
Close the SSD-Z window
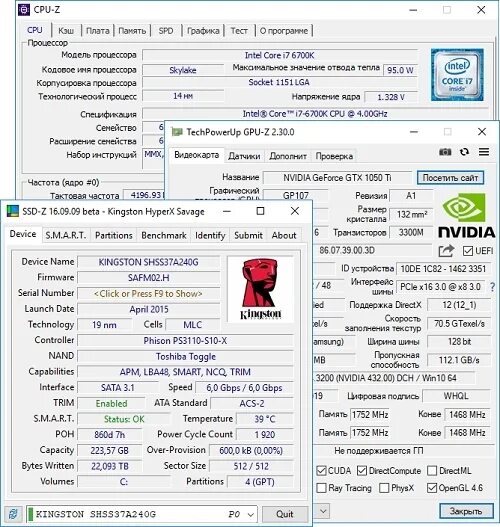coord(295,211)
